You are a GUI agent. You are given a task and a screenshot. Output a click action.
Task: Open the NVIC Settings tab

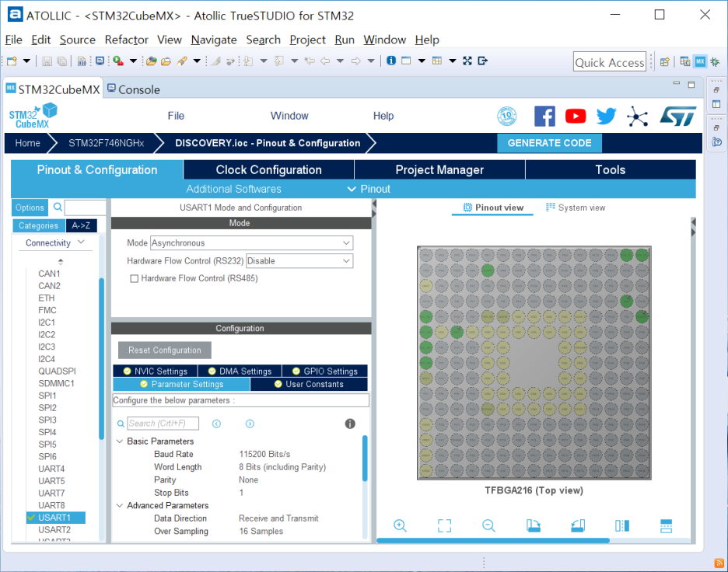(x=155, y=371)
